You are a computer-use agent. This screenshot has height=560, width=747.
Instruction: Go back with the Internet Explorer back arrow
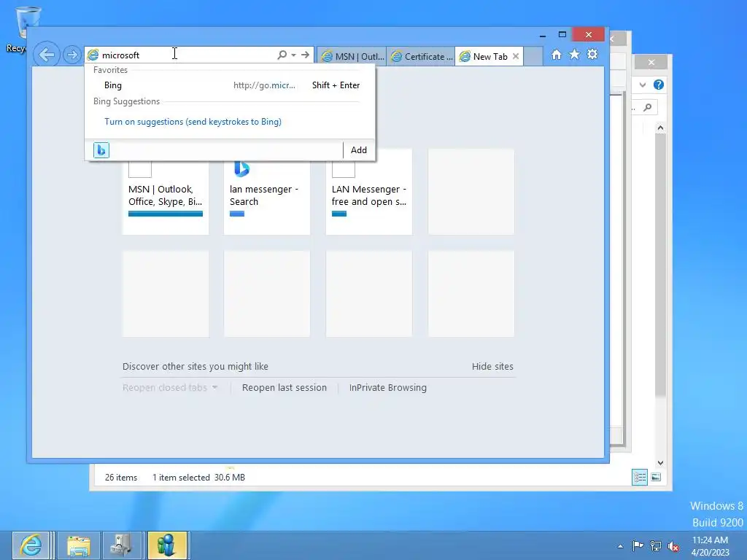click(47, 55)
